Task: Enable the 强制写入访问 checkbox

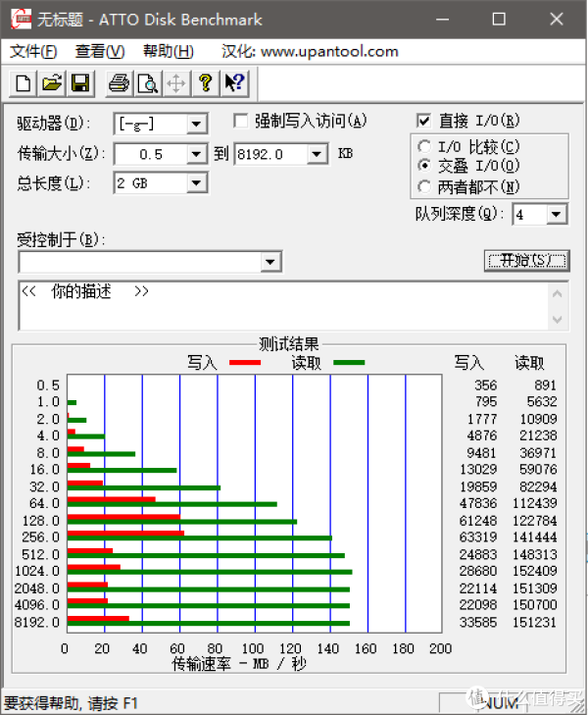Action: (240, 122)
